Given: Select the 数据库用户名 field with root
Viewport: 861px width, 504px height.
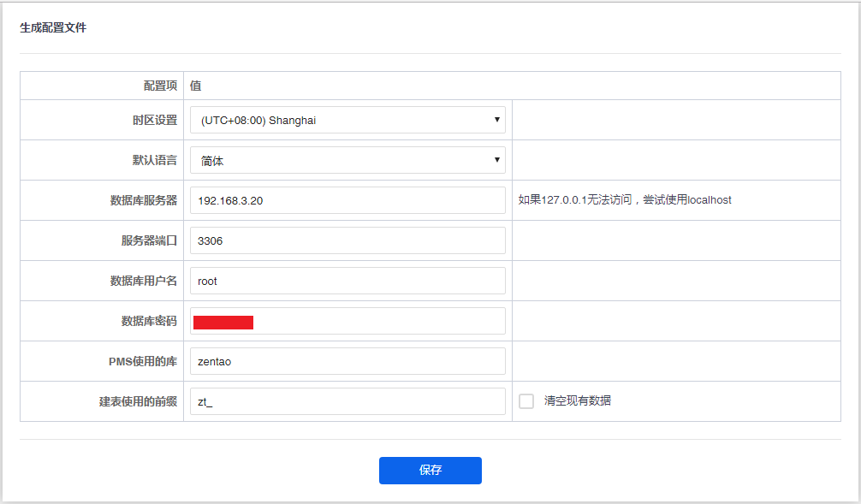Looking at the screenshot, I should (347, 281).
